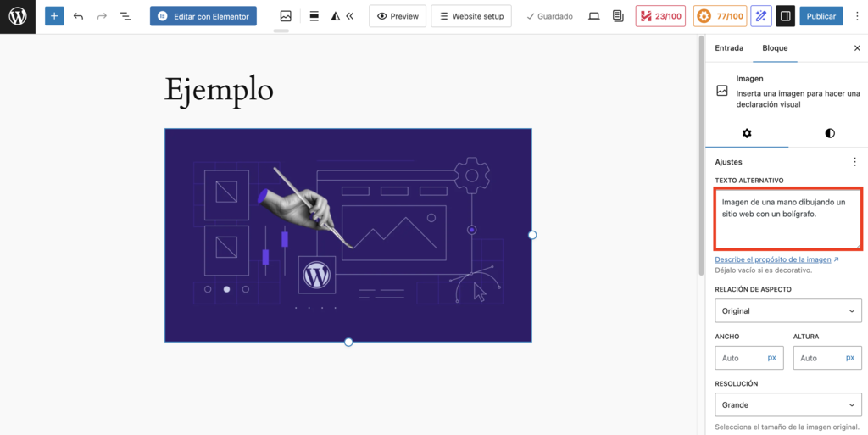
Task: Select the gear settings tab
Action: click(747, 133)
